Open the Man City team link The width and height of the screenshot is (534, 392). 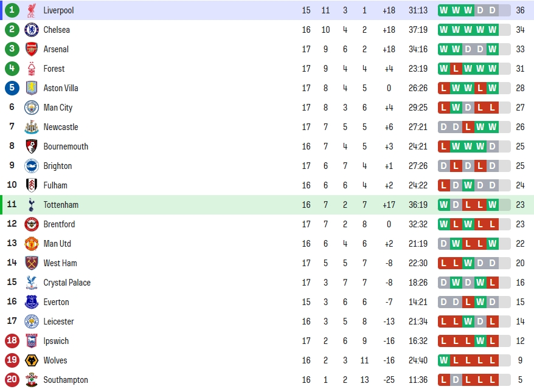pyautogui.click(x=58, y=108)
